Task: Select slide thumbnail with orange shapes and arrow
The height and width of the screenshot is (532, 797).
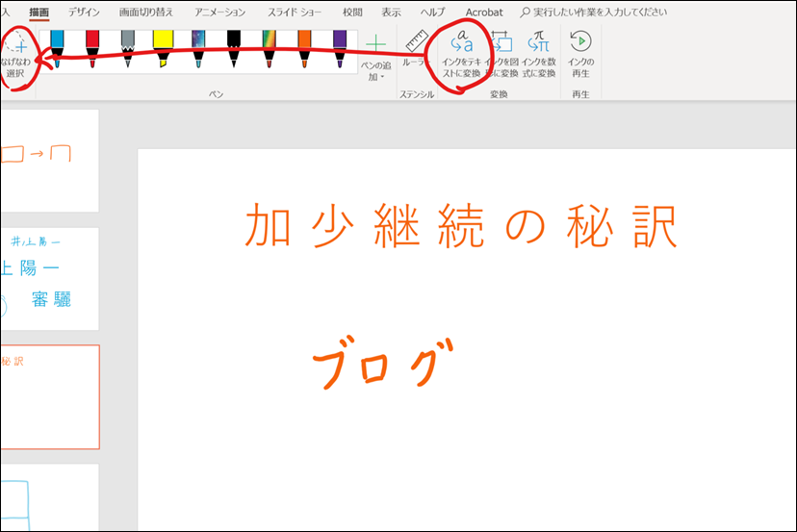Action: [49, 161]
